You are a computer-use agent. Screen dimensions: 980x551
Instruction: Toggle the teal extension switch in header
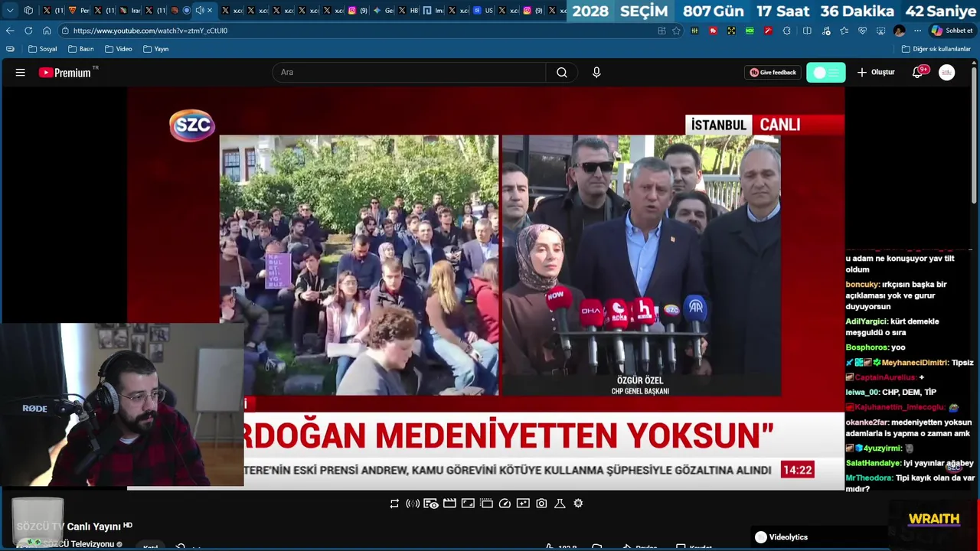[x=825, y=73]
